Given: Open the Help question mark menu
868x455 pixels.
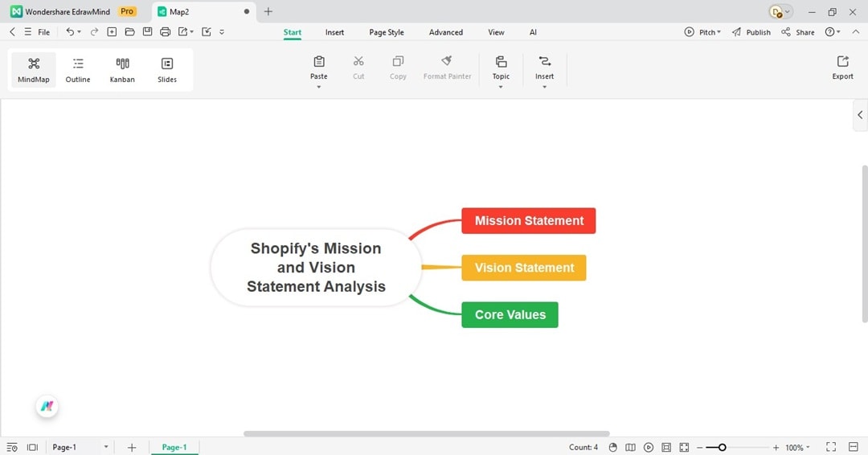Looking at the screenshot, I should pyautogui.click(x=832, y=32).
